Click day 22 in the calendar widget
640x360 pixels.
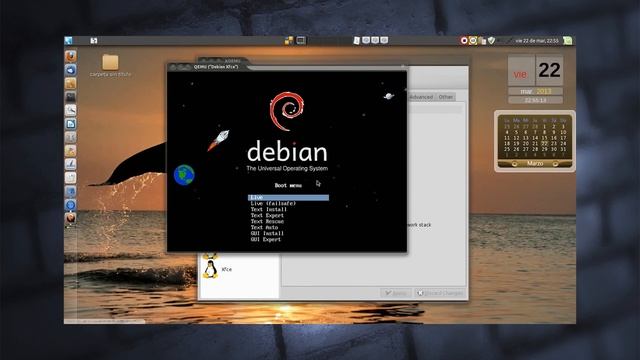pos(544,144)
